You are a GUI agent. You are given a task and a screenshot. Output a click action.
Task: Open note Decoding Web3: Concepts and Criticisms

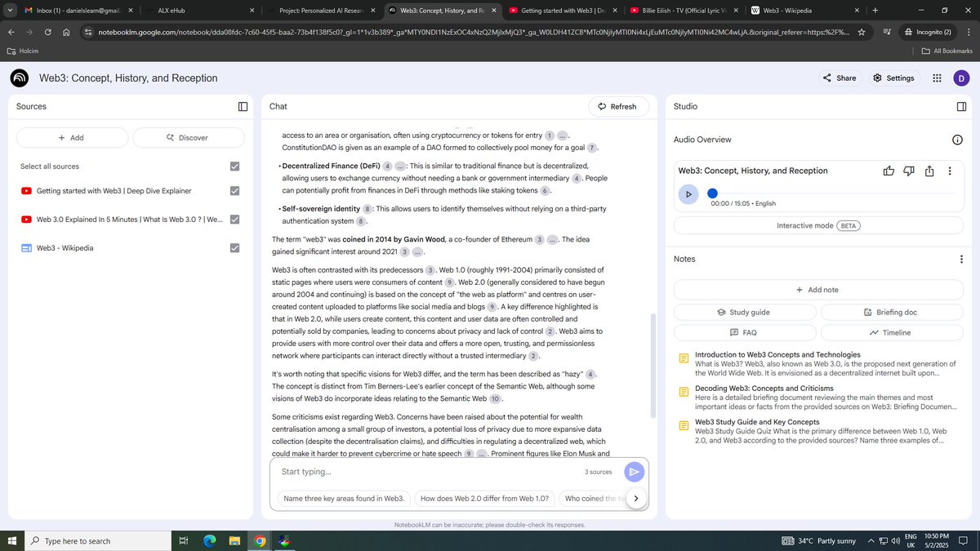[818, 398]
